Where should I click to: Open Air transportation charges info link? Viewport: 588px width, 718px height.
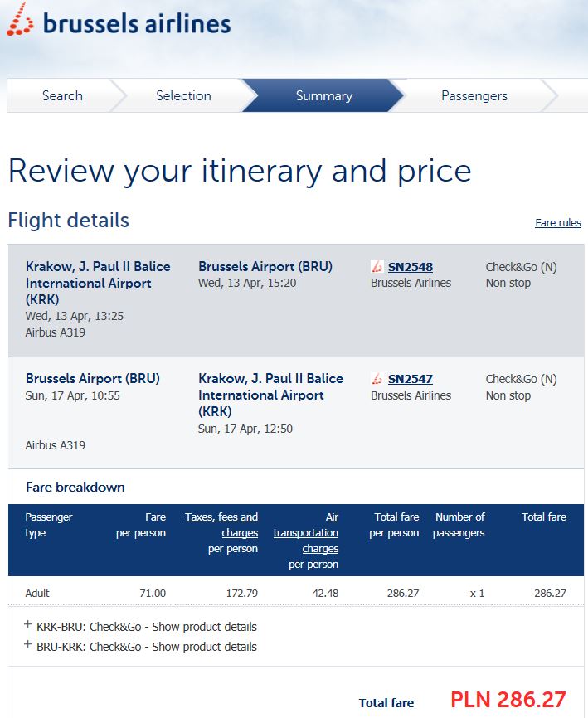(306, 532)
